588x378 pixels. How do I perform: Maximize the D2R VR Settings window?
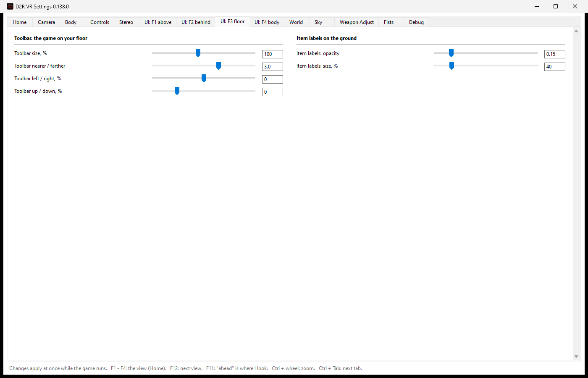coord(556,6)
